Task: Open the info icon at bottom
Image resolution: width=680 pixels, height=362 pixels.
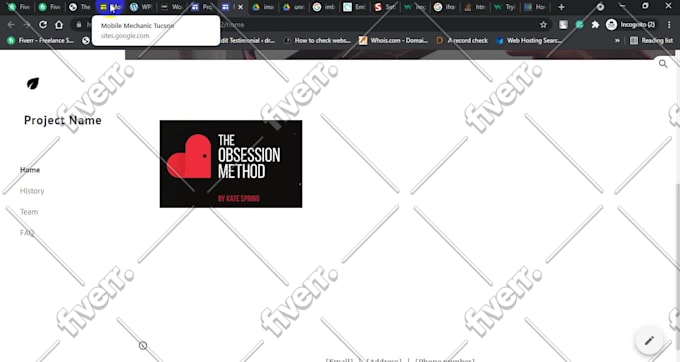Action: (143, 346)
